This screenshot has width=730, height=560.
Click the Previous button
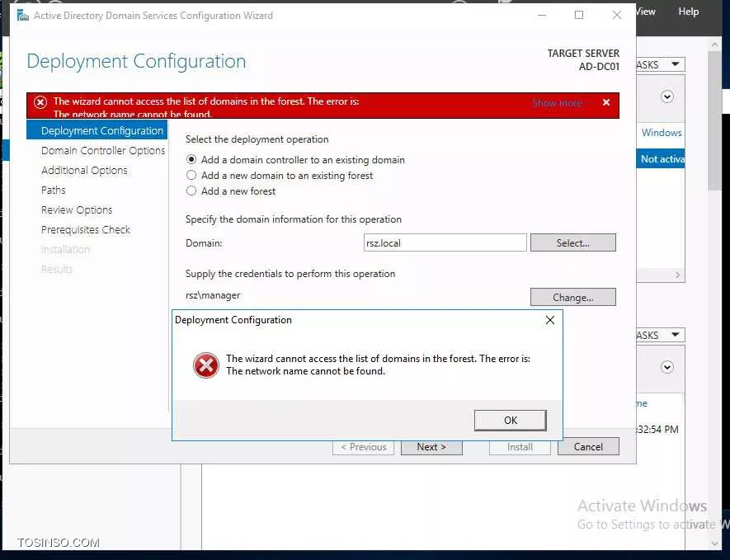pos(363,447)
